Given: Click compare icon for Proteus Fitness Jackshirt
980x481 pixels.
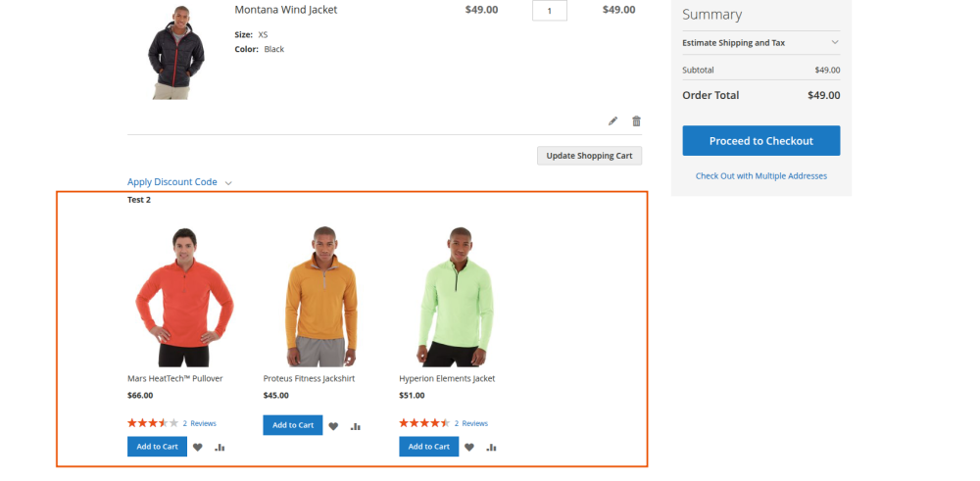Looking at the screenshot, I should [356, 426].
